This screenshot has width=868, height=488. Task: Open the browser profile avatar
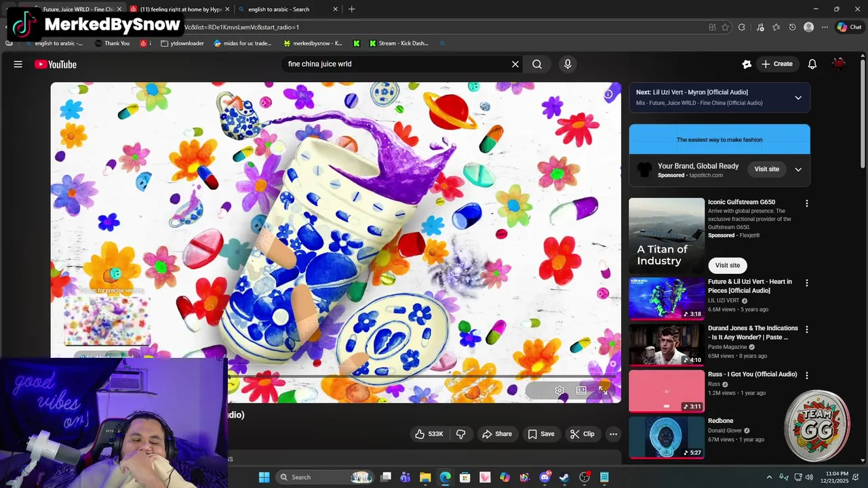click(808, 27)
